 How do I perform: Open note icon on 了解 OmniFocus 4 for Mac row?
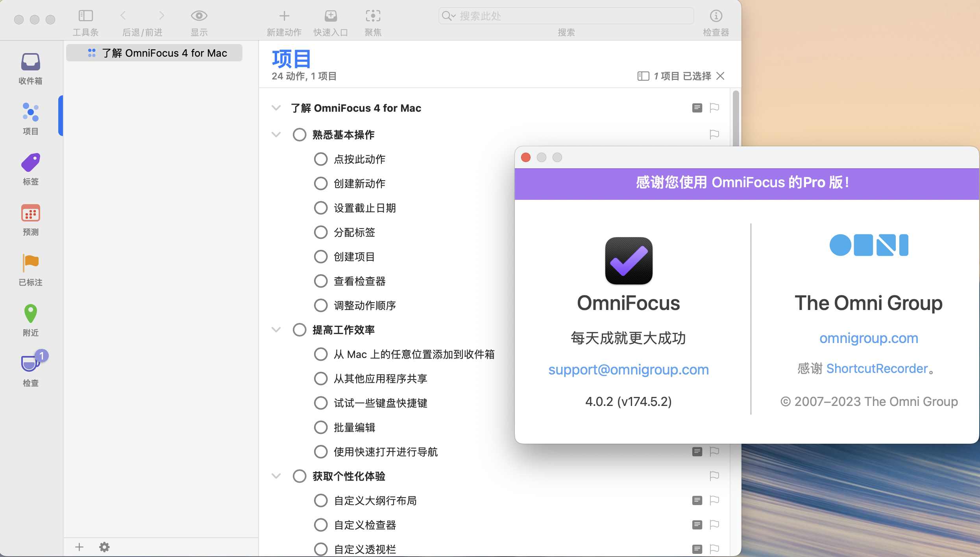(x=697, y=108)
